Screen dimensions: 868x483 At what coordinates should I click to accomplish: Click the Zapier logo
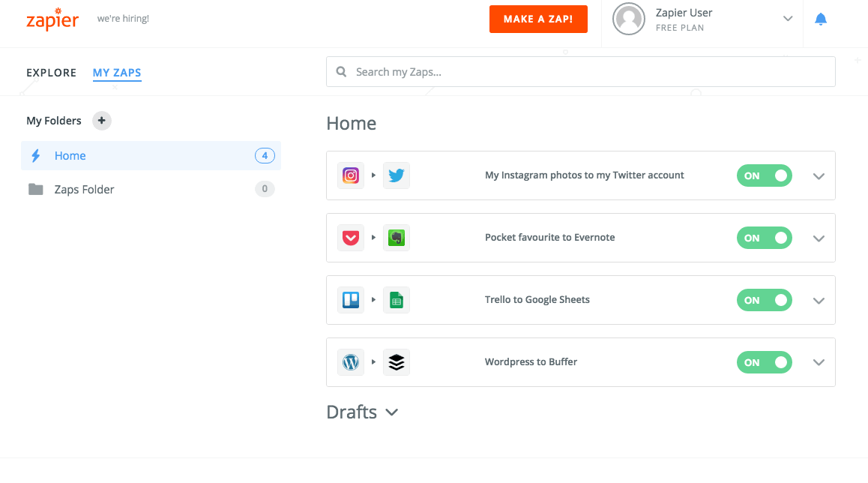click(52, 19)
